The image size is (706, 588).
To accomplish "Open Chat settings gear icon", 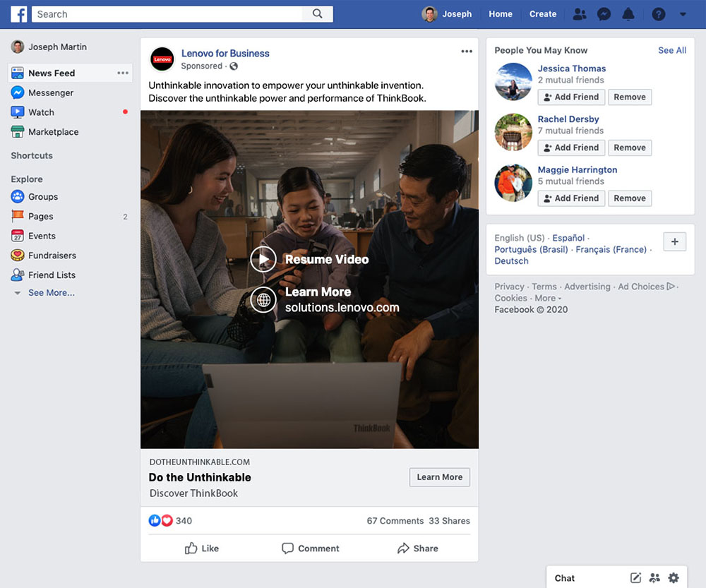I will tap(673, 577).
